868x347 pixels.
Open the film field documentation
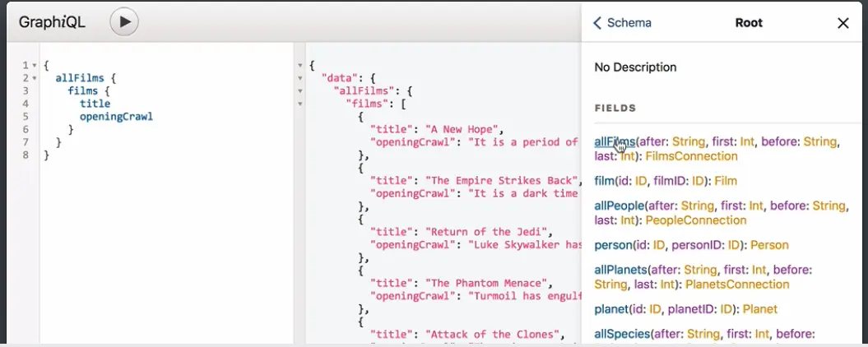604,181
